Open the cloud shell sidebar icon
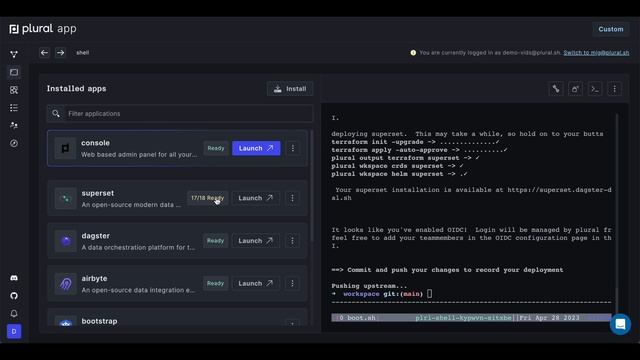The height and width of the screenshot is (360, 640). point(14,72)
